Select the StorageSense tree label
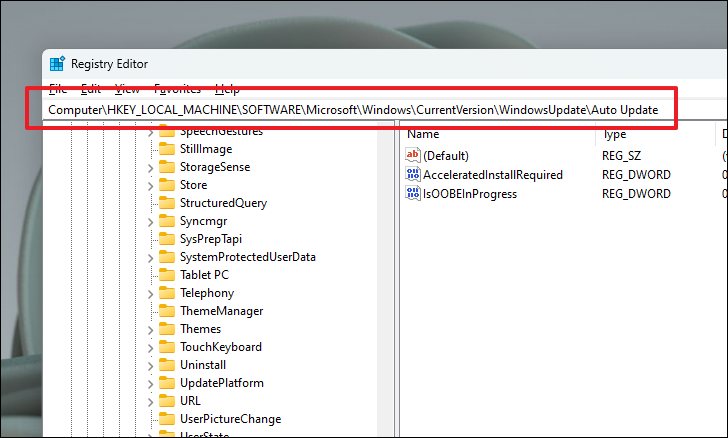 215,167
